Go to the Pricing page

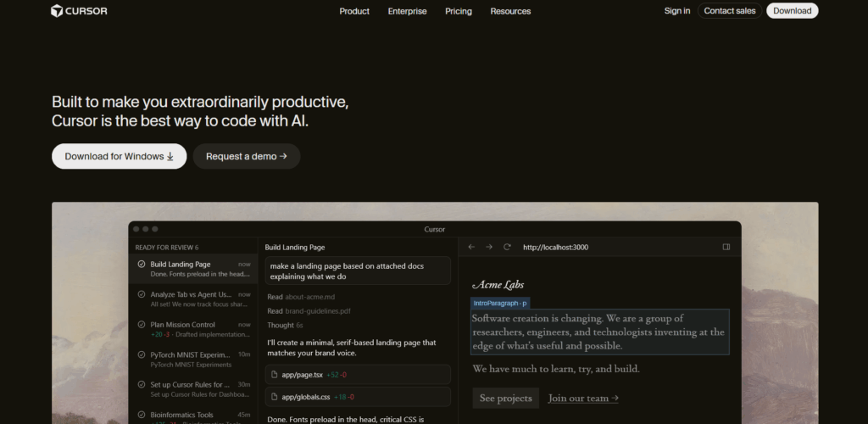point(459,11)
